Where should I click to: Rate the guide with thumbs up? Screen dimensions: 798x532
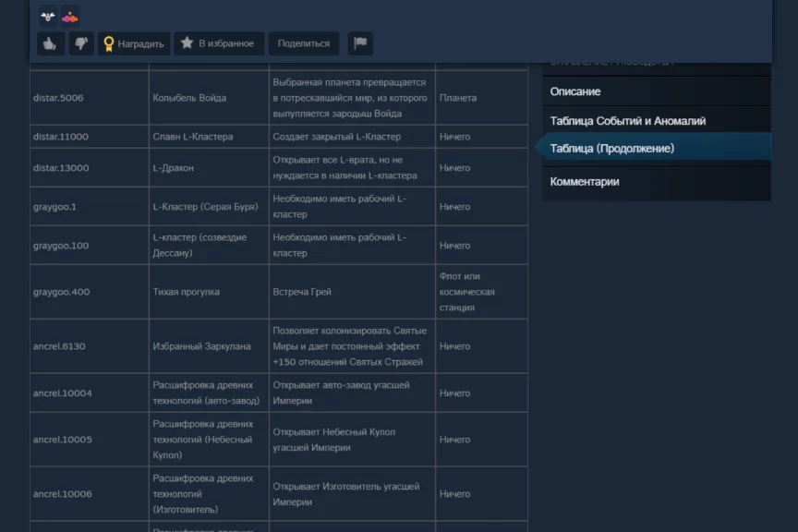coord(50,43)
